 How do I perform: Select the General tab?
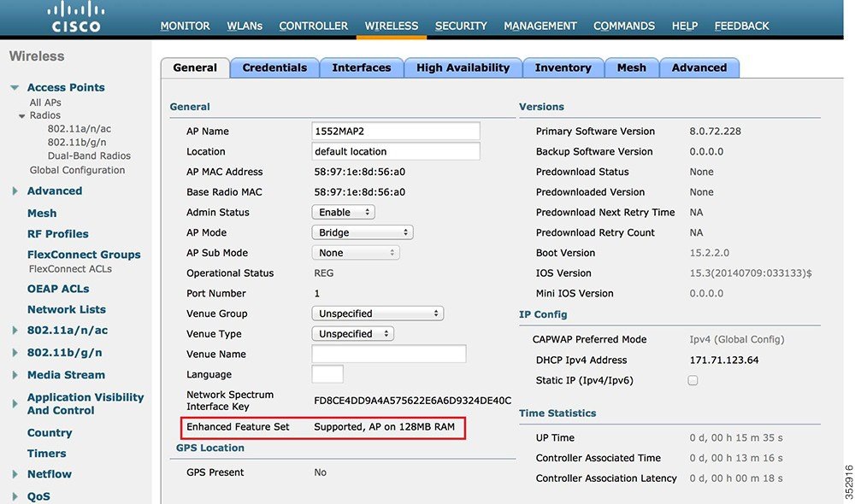point(195,67)
